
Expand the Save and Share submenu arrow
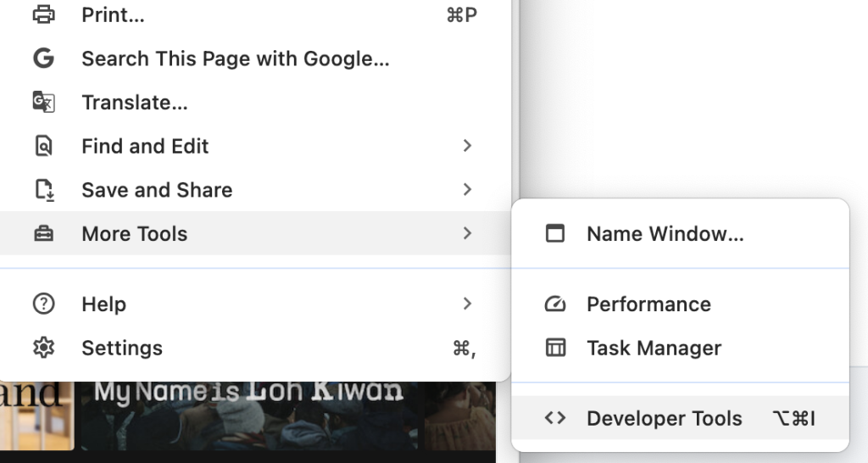(x=467, y=189)
